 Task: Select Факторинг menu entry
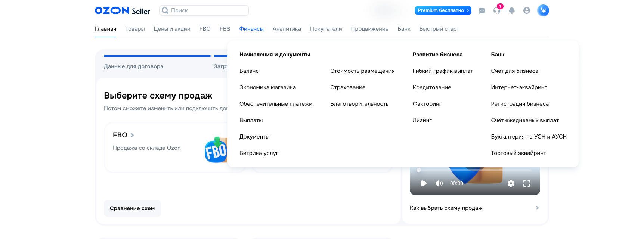tap(427, 104)
